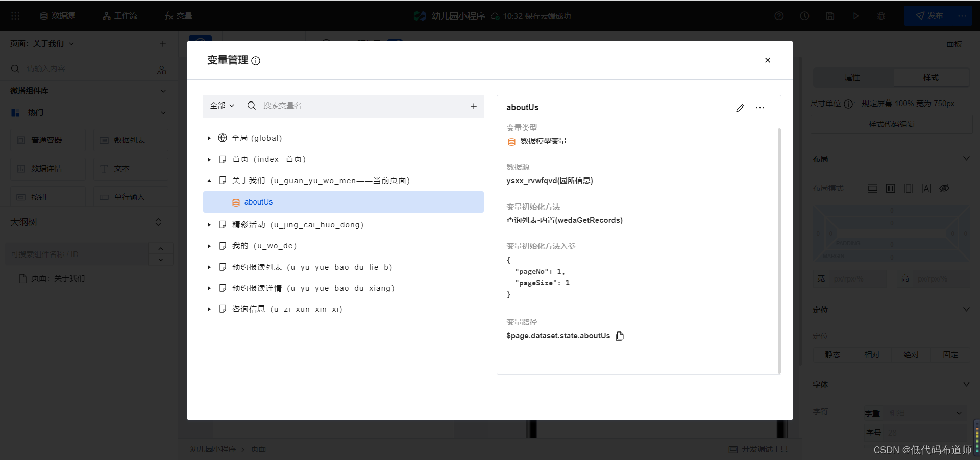This screenshot has height=460, width=980.
Task: Expand the 精彩活动 tree node
Action: point(209,225)
